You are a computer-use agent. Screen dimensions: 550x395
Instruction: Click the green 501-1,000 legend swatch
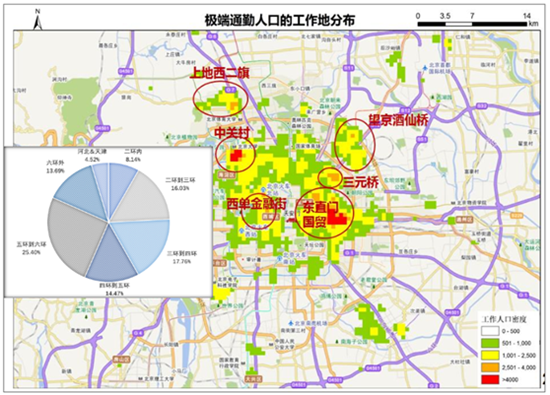tap(490, 343)
